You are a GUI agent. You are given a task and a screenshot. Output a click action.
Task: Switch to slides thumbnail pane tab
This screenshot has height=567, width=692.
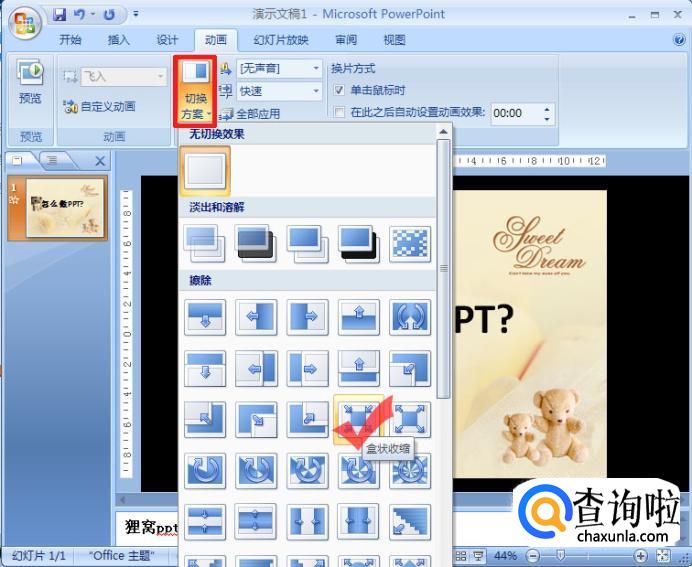(x=18, y=161)
